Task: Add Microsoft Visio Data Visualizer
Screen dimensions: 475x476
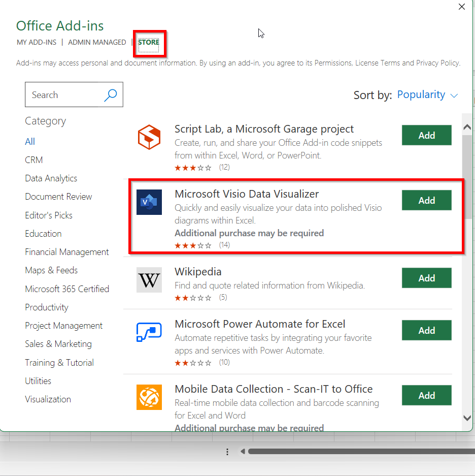Action: tap(426, 200)
